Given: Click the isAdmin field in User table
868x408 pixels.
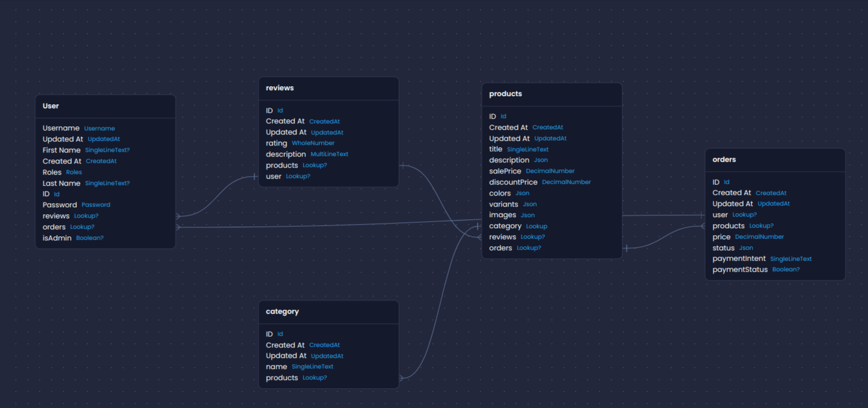Looking at the screenshot, I should pyautogui.click(x=57, y=238).
